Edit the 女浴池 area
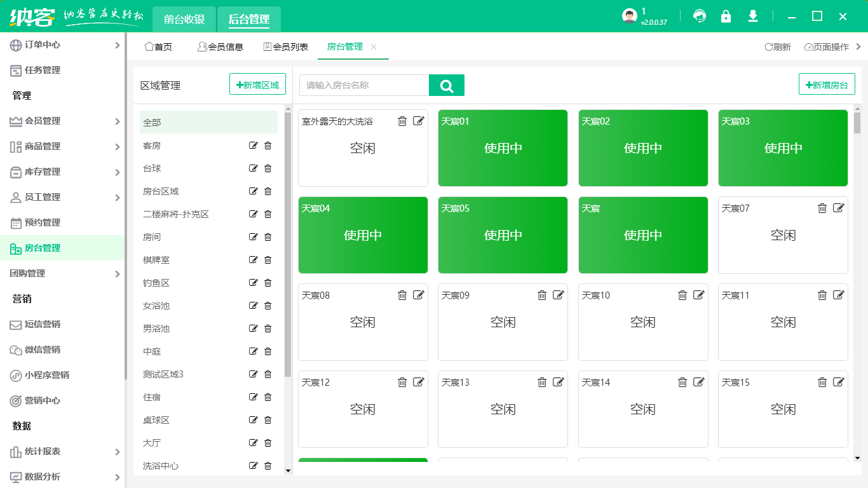The height and width of the screenshot is (488, 868). tap(254, 306)
